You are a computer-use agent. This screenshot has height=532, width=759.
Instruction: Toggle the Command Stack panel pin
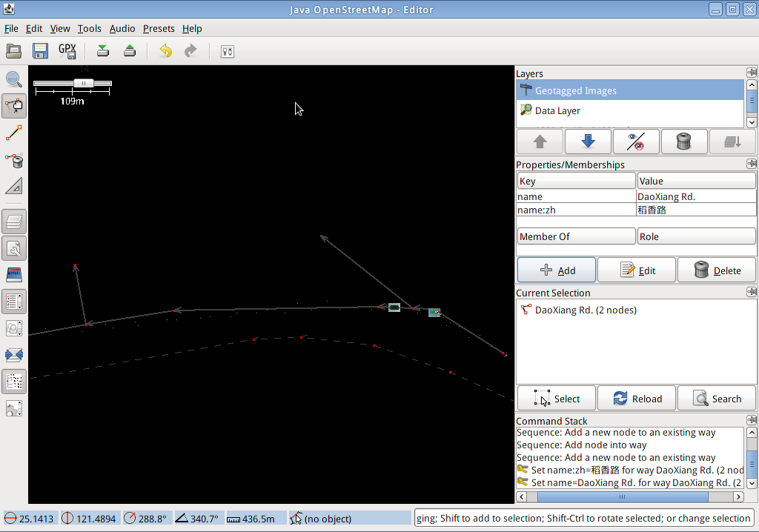coord(751,421)
